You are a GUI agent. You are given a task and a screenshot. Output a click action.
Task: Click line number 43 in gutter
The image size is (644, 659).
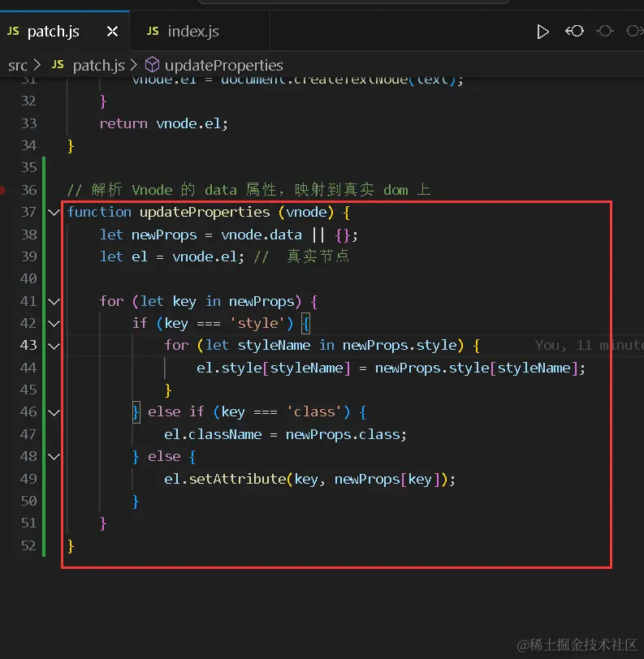(28, 346)
